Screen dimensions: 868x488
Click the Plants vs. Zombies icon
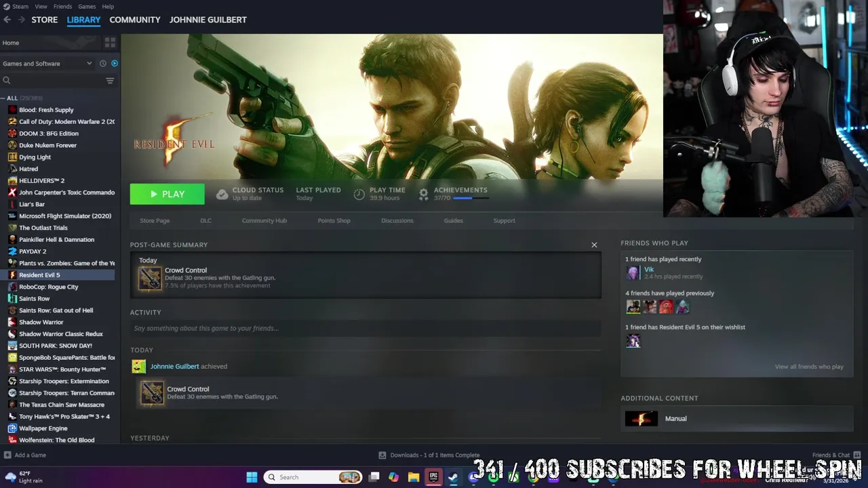pos(12,263)
